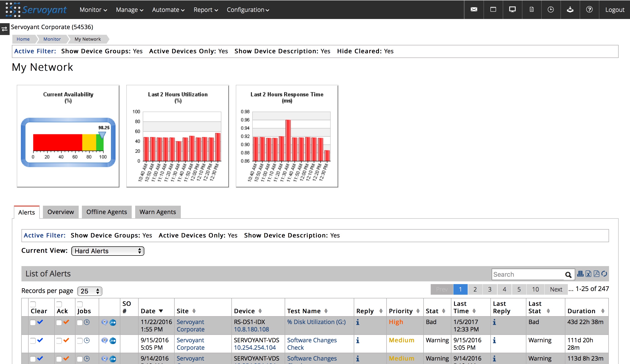
Task: Check the Ack column header checkbox
Action: click(x=59, y=304)
